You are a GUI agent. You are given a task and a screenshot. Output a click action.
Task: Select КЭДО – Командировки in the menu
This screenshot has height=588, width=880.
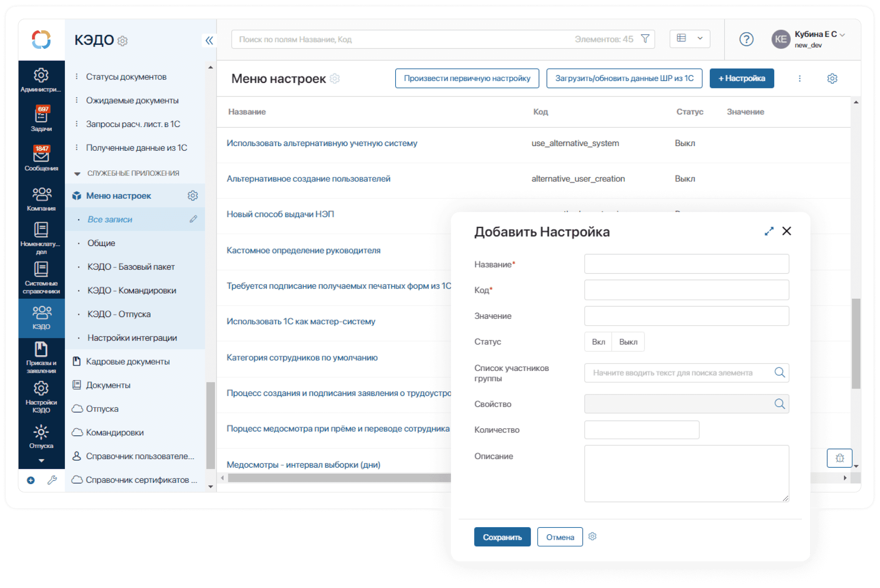pos(131,290)
